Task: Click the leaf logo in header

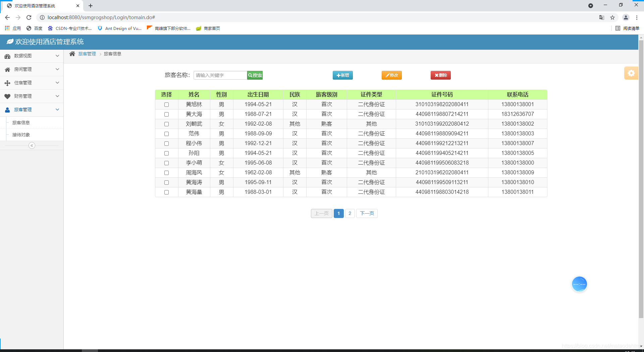Action: click(x=10, y=41)
